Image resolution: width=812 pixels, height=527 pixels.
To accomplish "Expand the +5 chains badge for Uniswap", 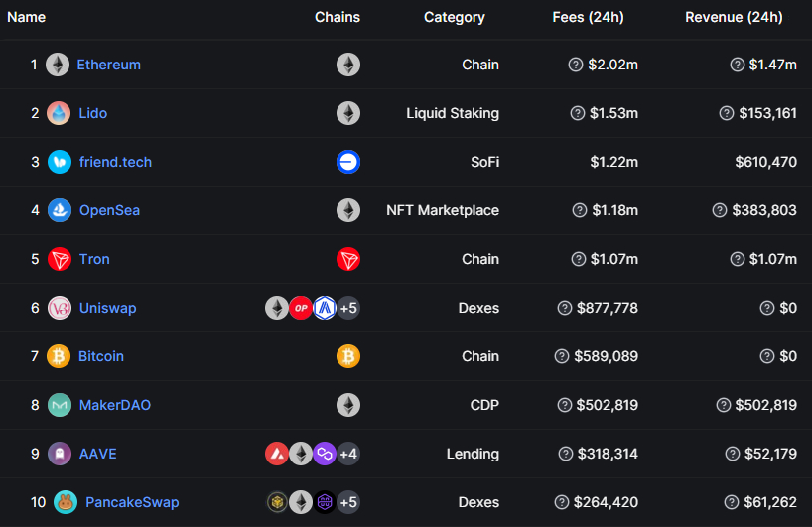I will (x=348, y=308).
